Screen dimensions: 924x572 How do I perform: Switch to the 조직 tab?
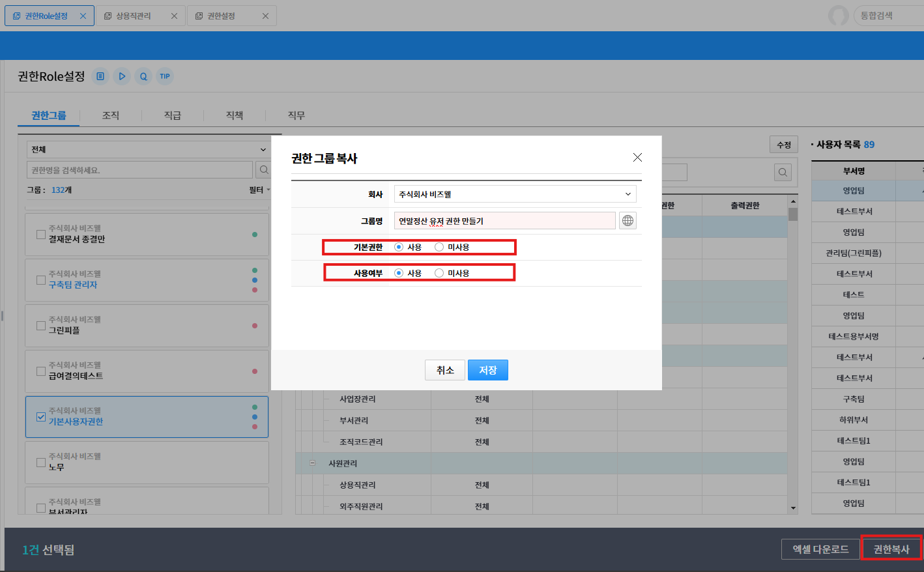point(111,115)
